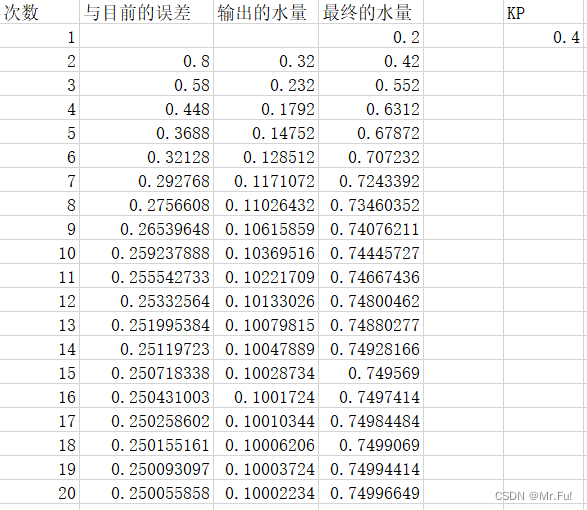Select the cell showing 0.10369516
Image resolution: width=587 pixels, height=510 pixels.
click(x=266, y=252)
